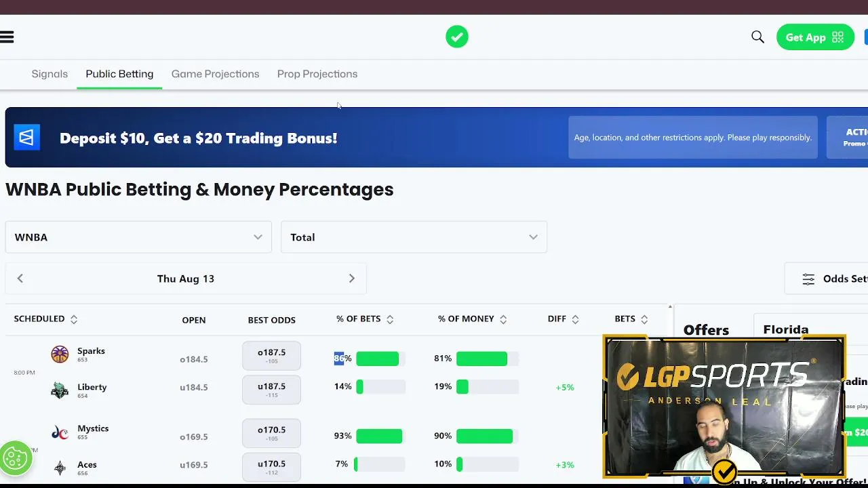The image size is (868, 488).
Task: Click the restrictions disclaimer text in banner
Action: click(x=693, y=138)
